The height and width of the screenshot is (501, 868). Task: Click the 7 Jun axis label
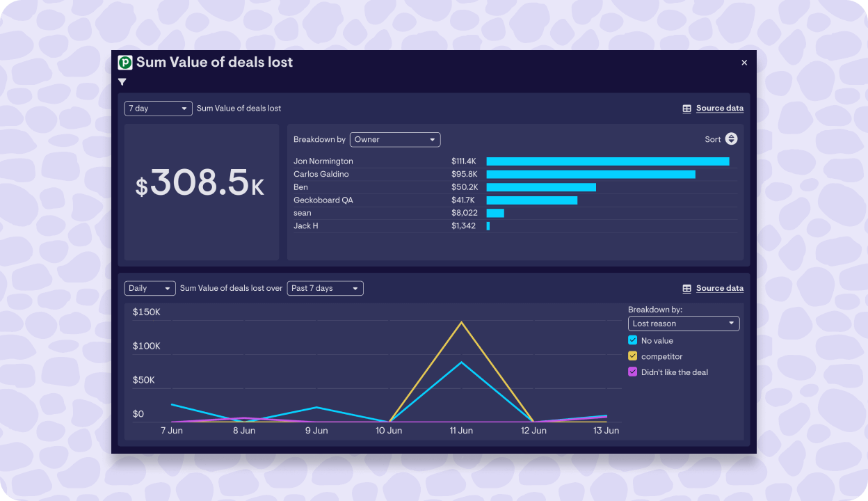[172, 431]
